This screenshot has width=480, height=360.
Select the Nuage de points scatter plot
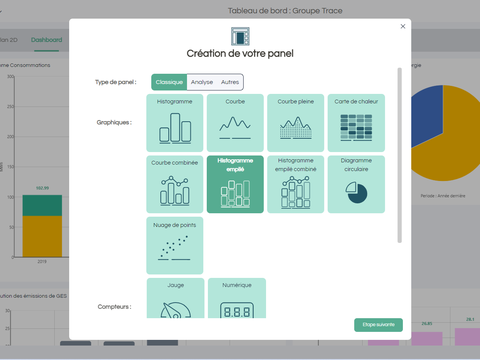[x=175, y=245]
